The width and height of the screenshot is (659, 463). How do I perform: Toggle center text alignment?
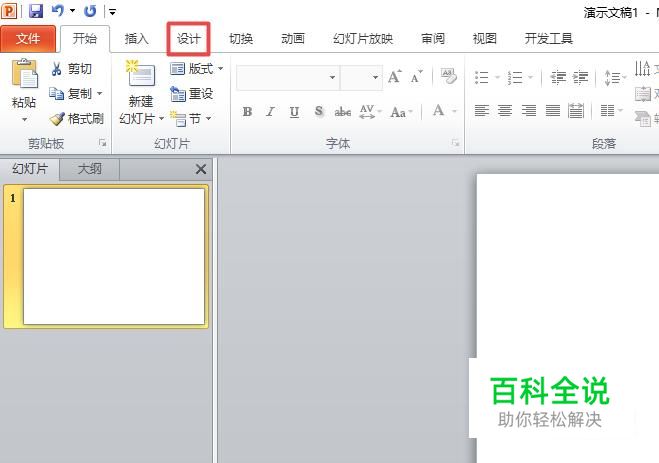(x=505, y=111)
